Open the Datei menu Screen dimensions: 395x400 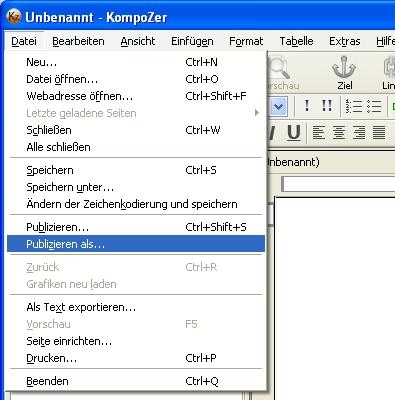point(24,41)
